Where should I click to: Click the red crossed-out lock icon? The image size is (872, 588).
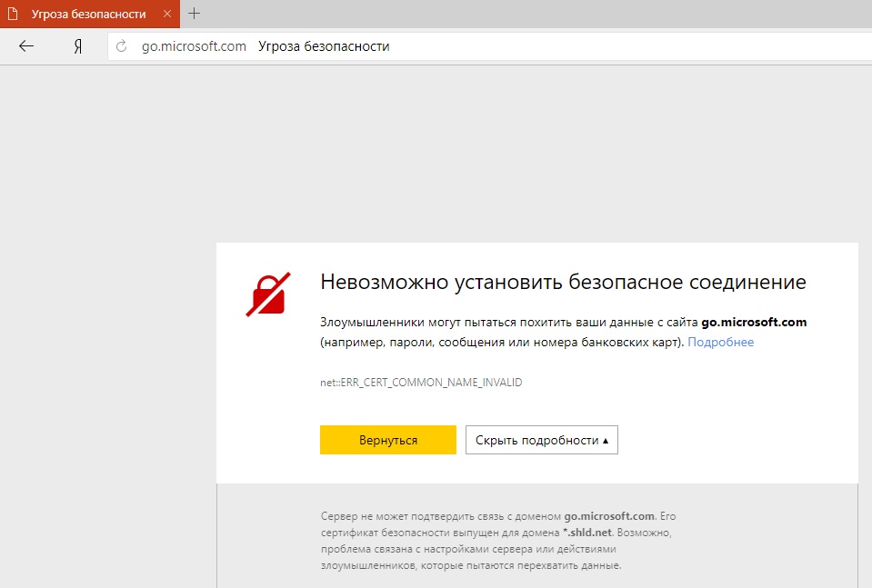269,293
